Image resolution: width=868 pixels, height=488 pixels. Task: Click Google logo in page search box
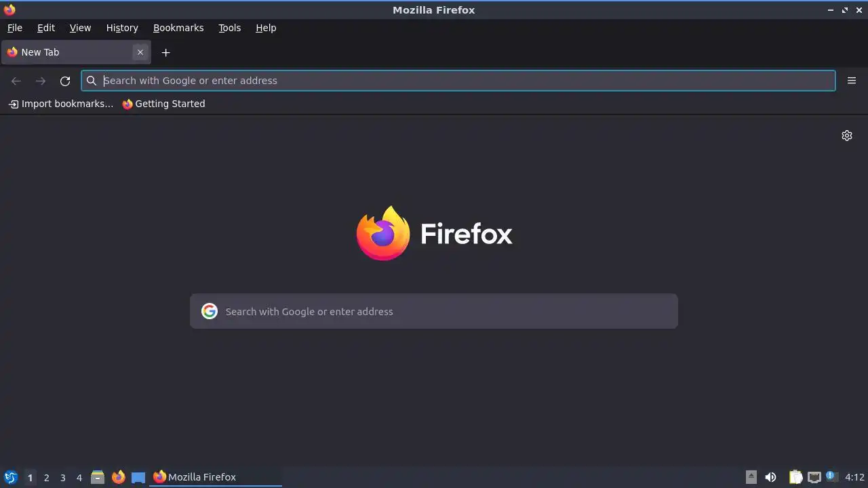210,311
